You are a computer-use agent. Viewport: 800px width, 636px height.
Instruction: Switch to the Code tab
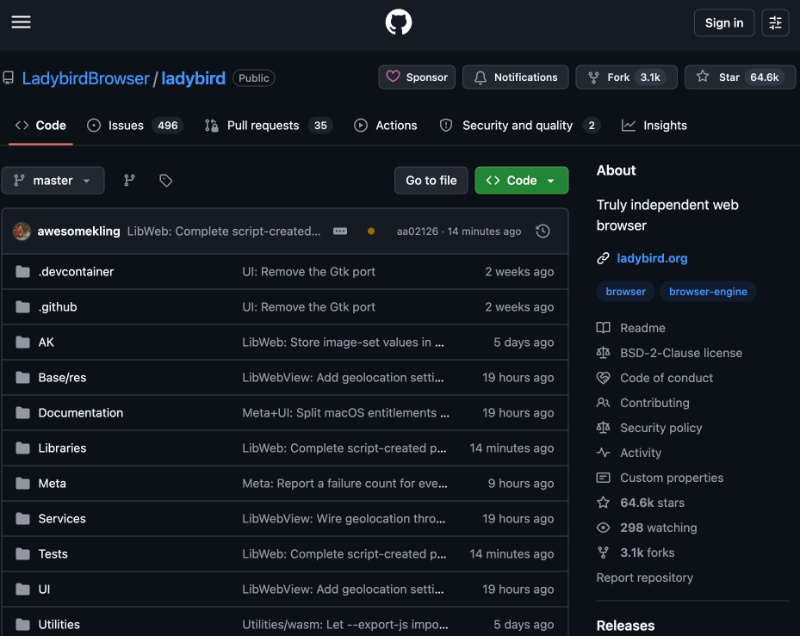(x=41, y=125)
